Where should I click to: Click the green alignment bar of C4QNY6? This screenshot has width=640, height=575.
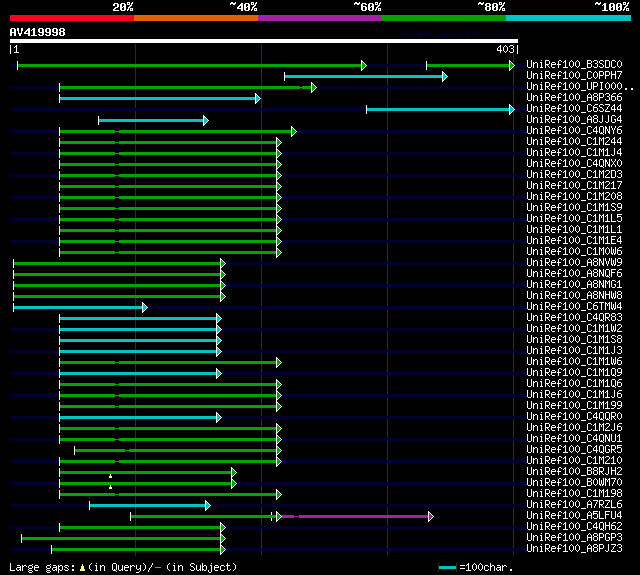click(x=175, y=131)
